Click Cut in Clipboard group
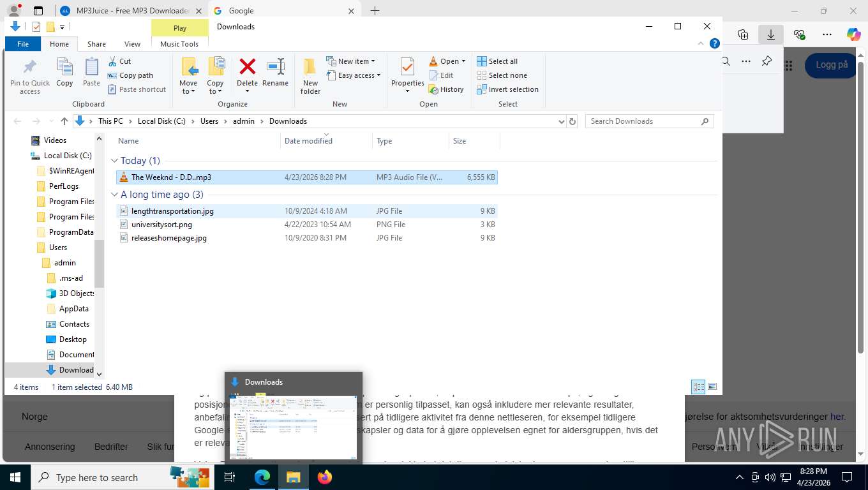The width and height of the screenshot is (868, 490). [x=119, y=61]
